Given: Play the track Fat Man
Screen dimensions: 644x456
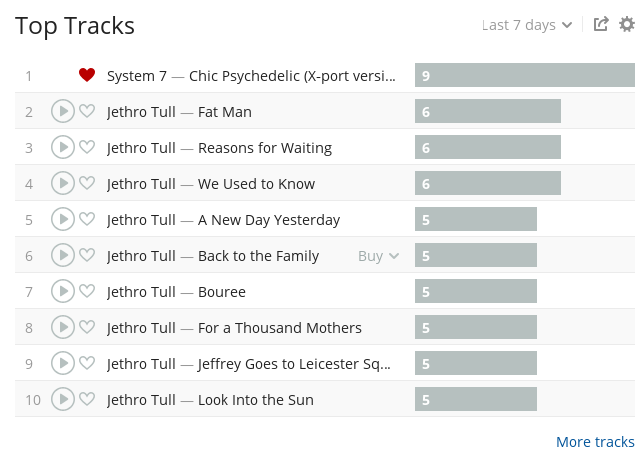Looking at the screenshot, I should (62, 111).
